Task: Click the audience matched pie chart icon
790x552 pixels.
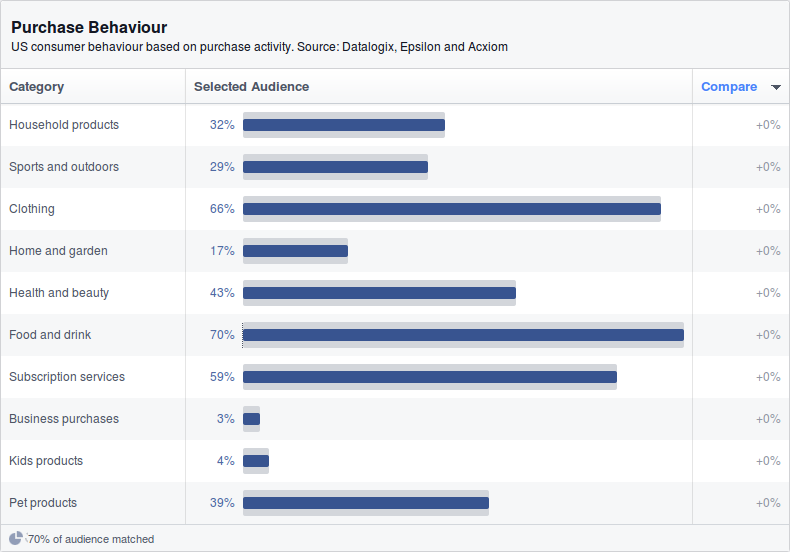Action: click(x=16, y=538)
